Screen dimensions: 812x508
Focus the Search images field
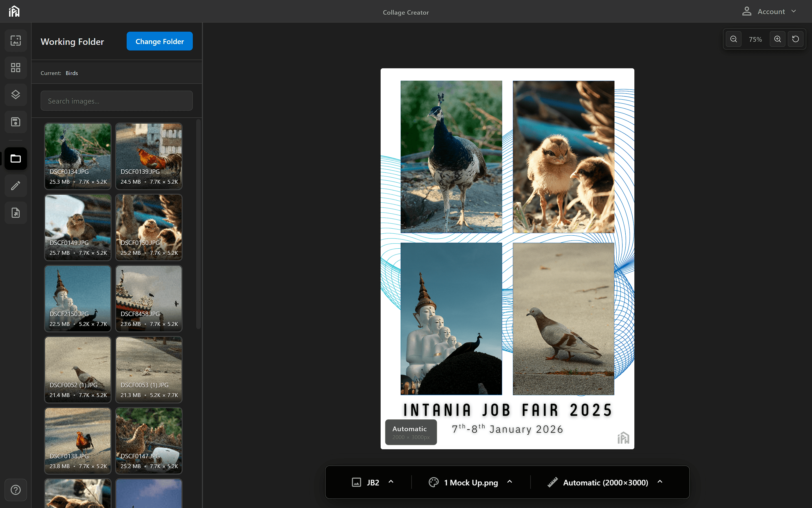coord(117,101)
